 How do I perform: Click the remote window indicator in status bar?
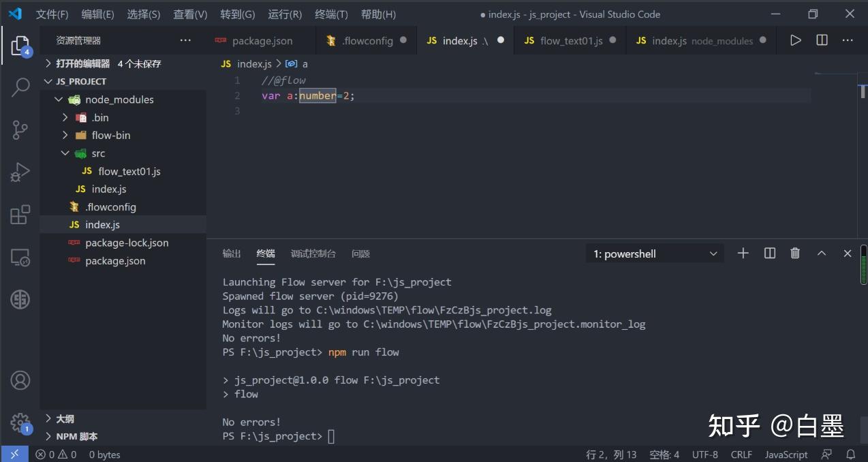click(x=14, y=454)
